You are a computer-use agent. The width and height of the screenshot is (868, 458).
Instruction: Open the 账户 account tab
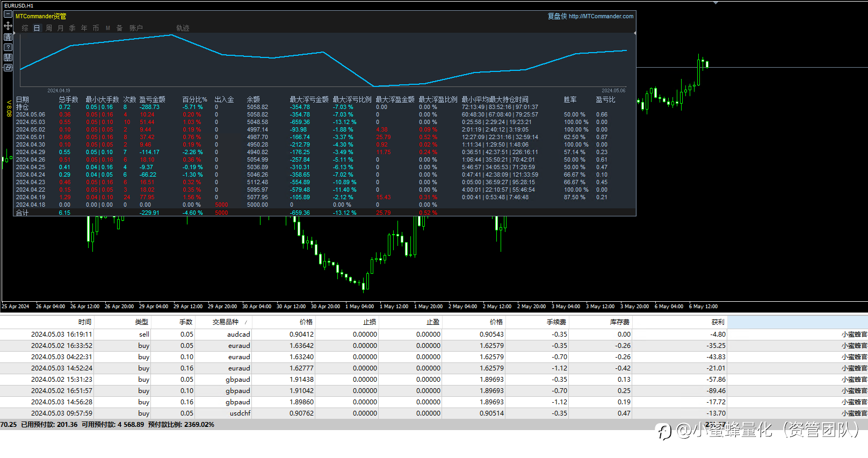coord(136,28)
